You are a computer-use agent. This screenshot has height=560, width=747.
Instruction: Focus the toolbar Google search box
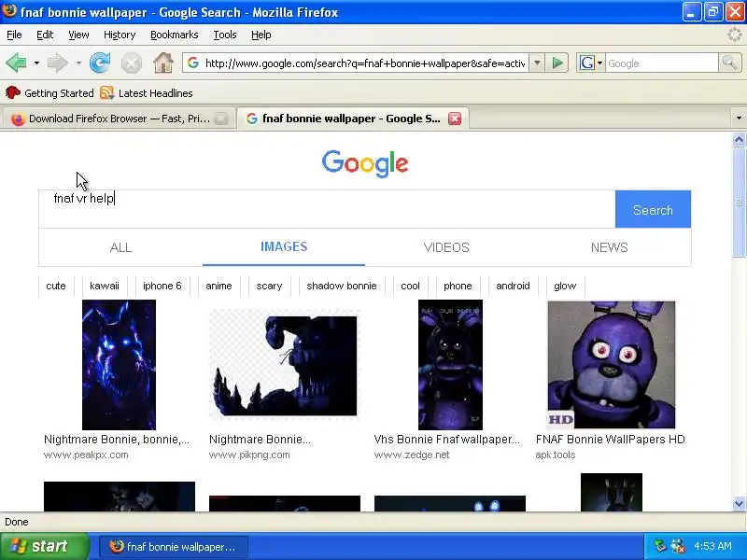click(x=661, y=63)
